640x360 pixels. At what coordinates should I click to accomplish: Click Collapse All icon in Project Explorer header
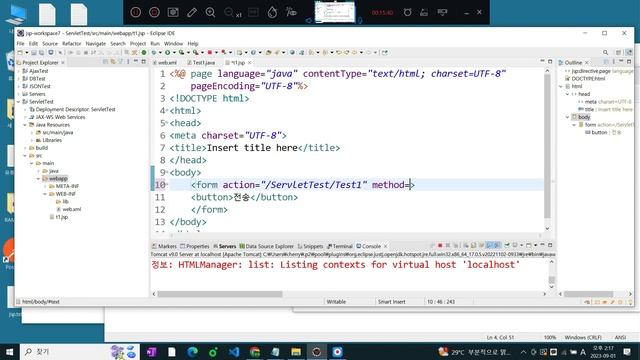105,62
